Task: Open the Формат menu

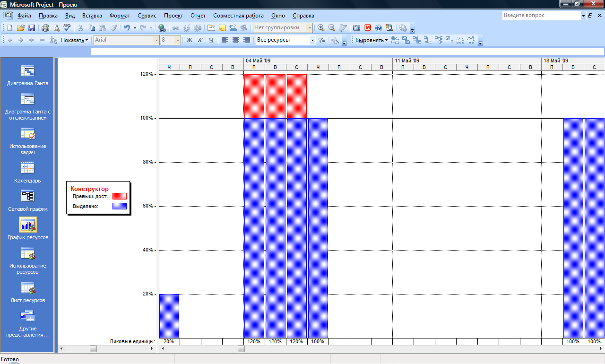Action: click(x=120, y=16)
